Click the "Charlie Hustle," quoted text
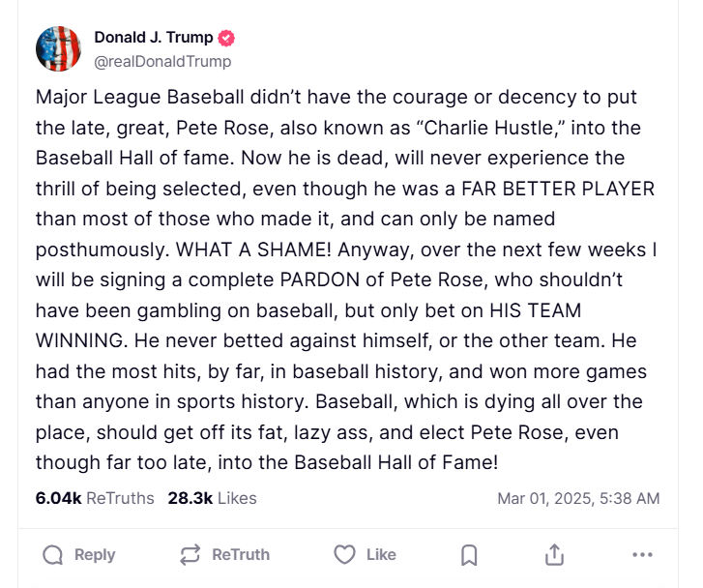The image size is (703, 588). (x=490, y=128)
